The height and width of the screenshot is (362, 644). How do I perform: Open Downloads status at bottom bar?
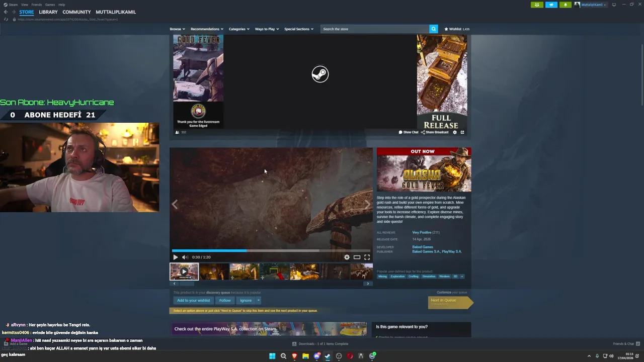[x=320, y=344]
